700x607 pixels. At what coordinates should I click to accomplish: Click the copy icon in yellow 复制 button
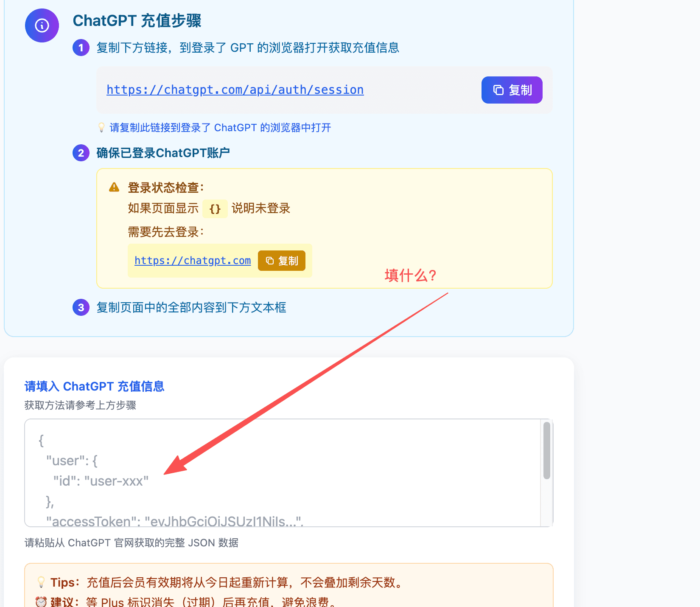(x=270, y=261)
